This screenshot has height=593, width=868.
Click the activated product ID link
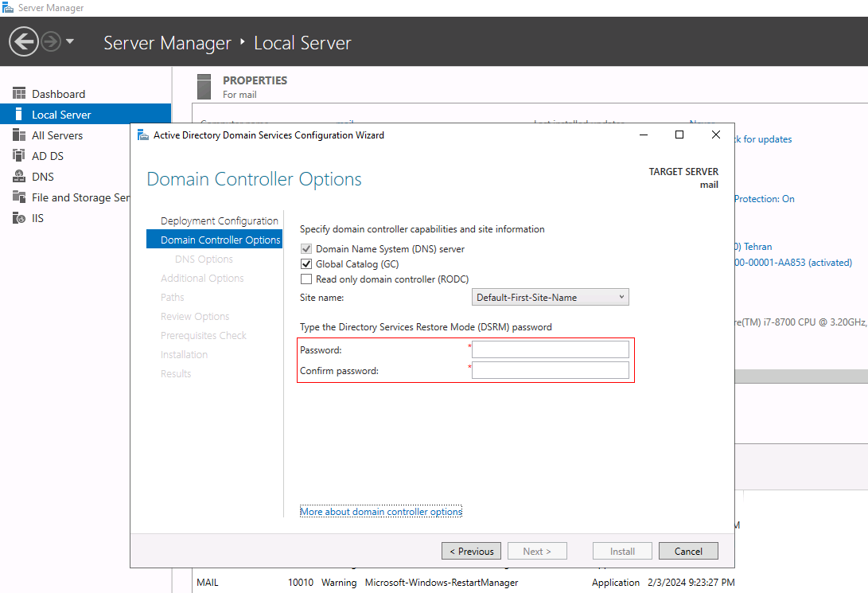tap(793, 263)
